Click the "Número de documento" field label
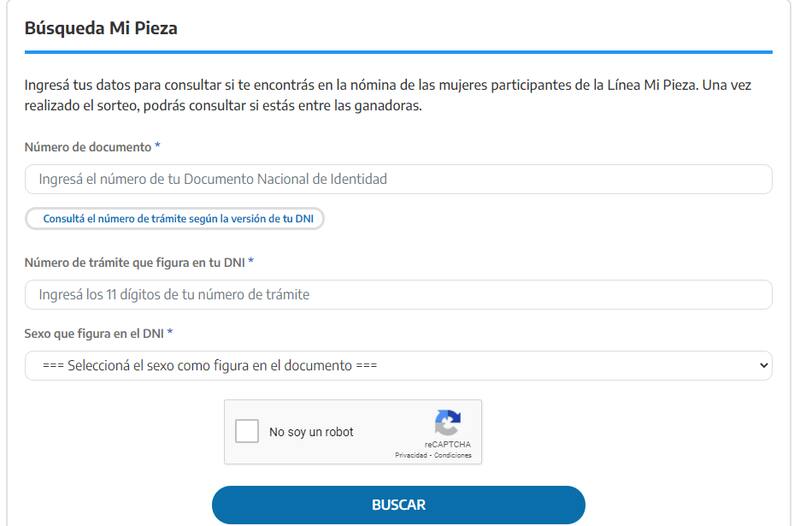This screenshot has width=800, height=526. point(87,147)
